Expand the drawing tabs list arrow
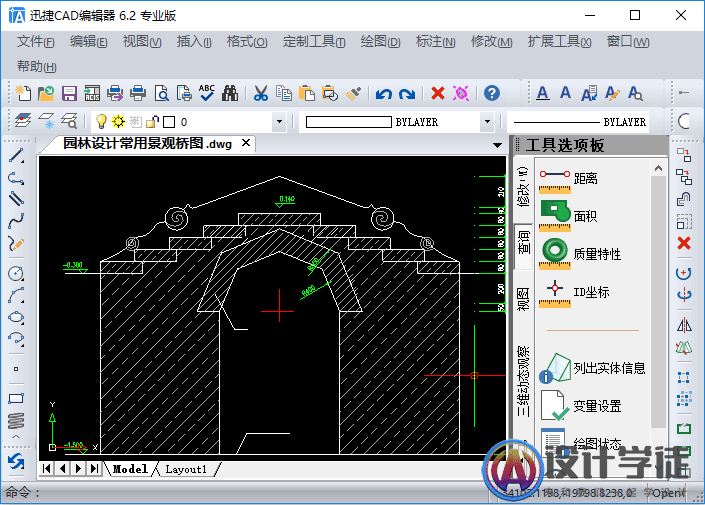Image resolution: width=705 pixels, height=505 pixels. pos(497,145)
